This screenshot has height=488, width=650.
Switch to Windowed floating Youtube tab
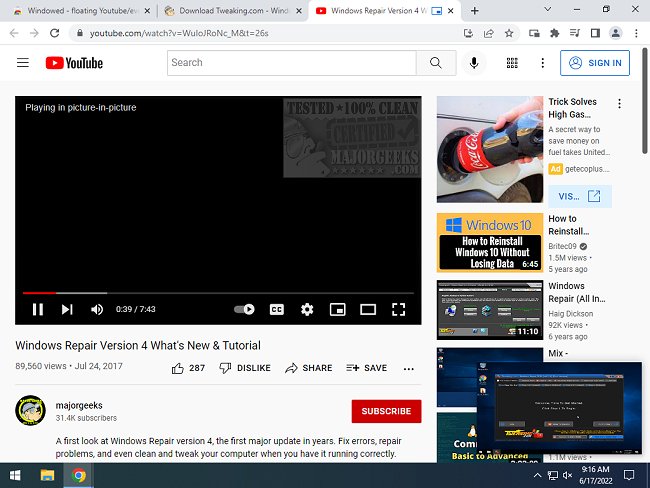coord(82,11)
